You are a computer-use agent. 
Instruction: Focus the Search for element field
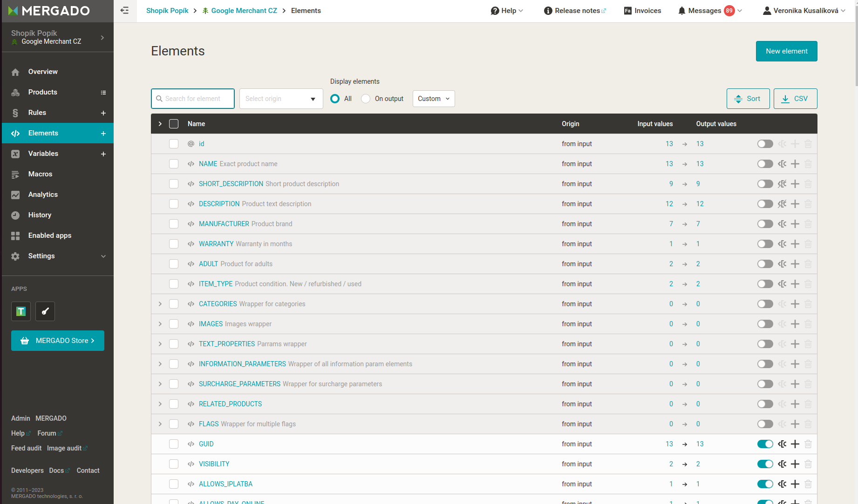pyautogui.click(x=193, y=99)
